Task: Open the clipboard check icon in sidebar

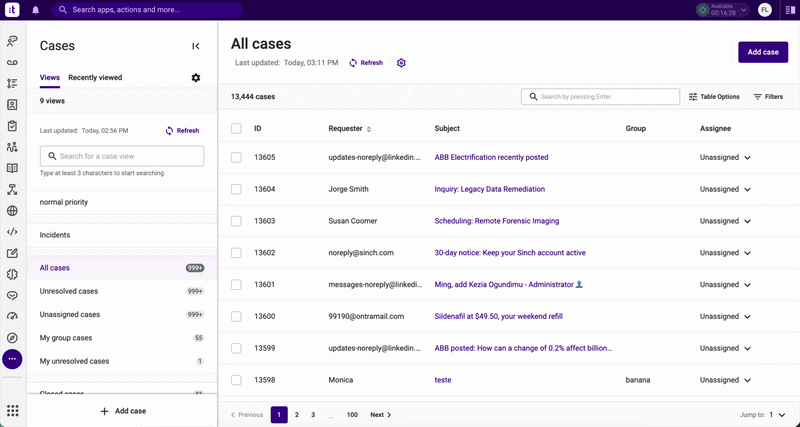Action: (12, 125)
